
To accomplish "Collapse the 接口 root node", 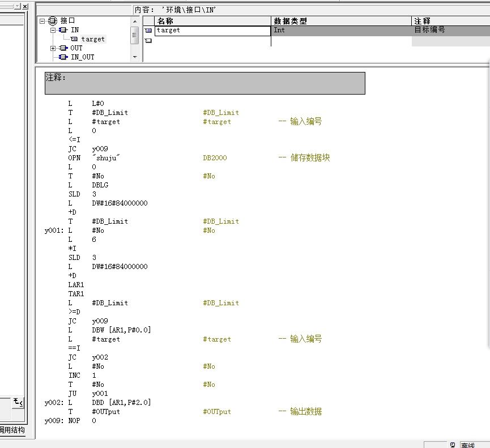I will pos(42,22).
